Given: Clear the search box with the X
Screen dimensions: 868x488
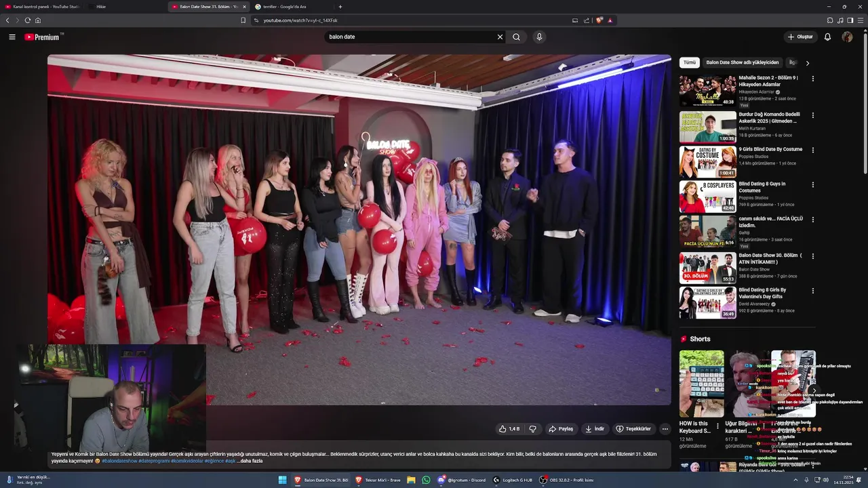Looking at the screenshot, I should [x=500, y=37].
